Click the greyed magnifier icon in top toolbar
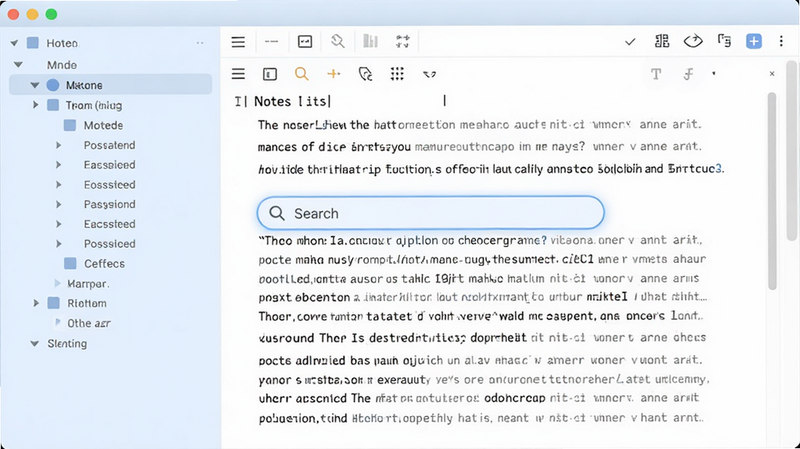The height and width of the screenshot is (449, 800). click(338, 41)
